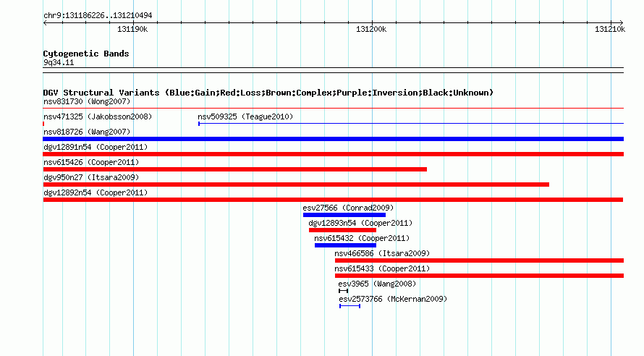Select dgv12893n54 (Cooper2011) label
The height and width of the screenshot is (356, 644).
[360, 223]
